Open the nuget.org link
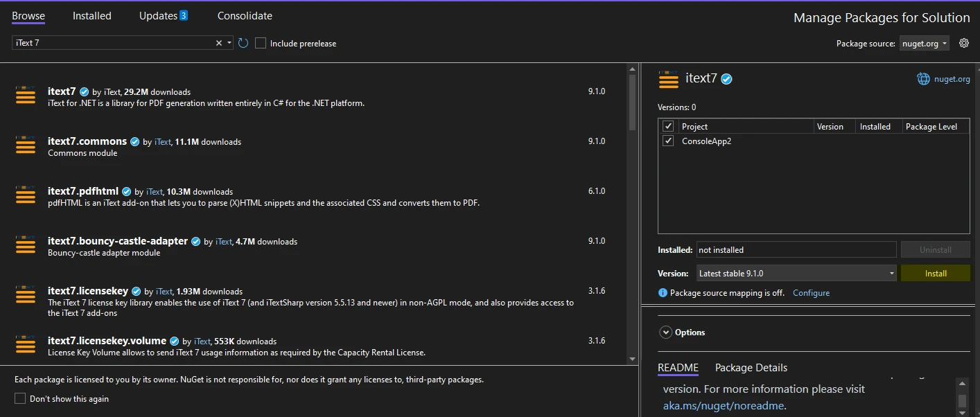This screenshot has height=417, width=980. (x=952, y=79)
